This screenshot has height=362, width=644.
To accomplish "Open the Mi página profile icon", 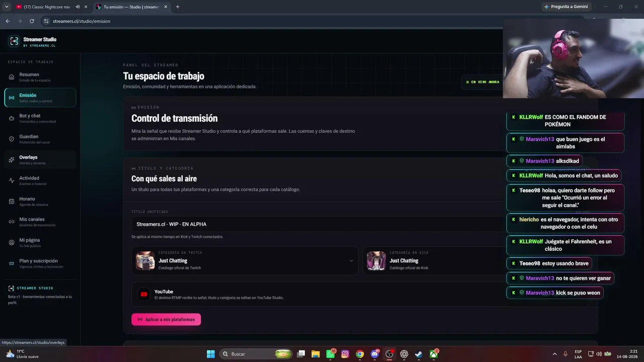I will tap(12, 242).
